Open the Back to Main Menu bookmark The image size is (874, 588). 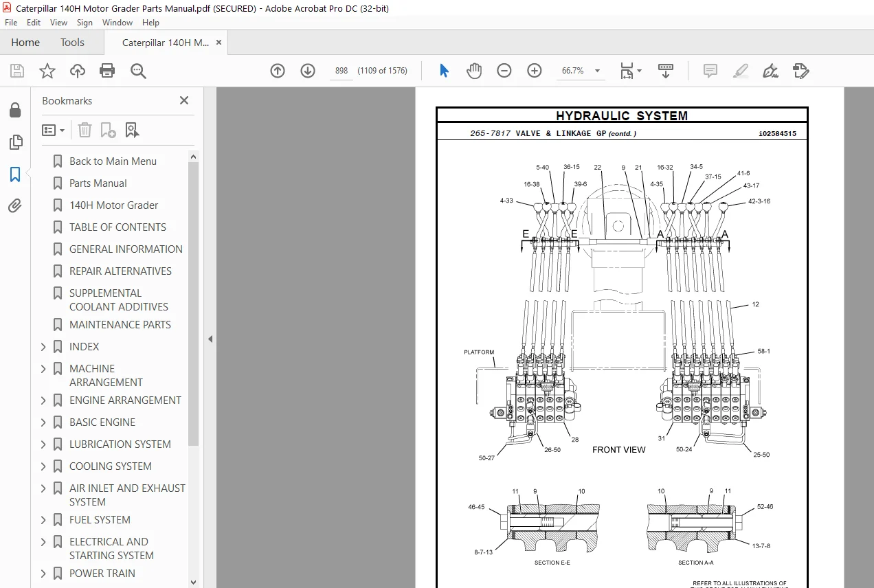tap(113, 161)
